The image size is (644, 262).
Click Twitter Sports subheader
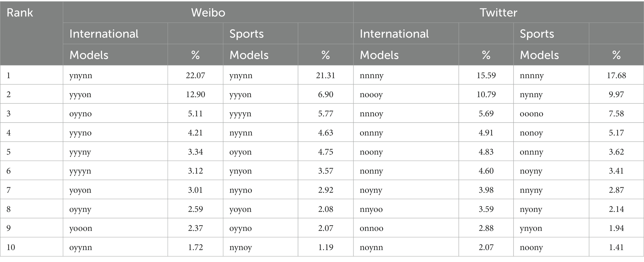click(551, 33)
